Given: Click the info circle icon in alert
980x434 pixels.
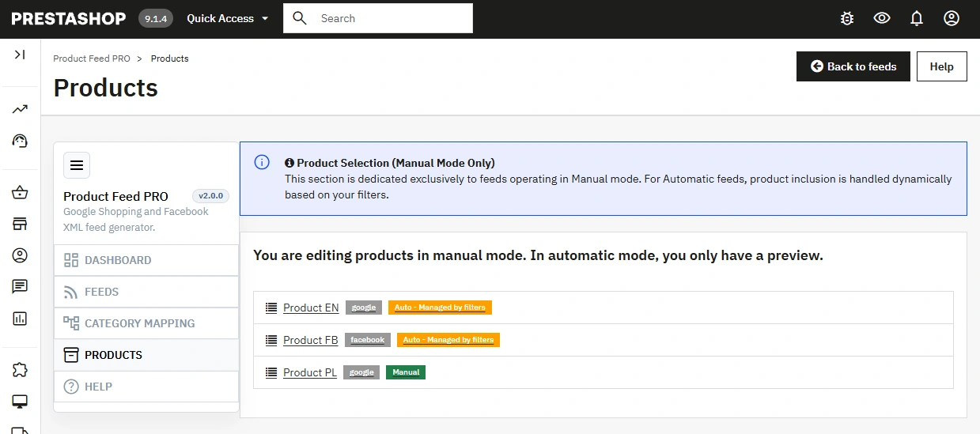Looking at the screenshot, I should tap(262, 162).
